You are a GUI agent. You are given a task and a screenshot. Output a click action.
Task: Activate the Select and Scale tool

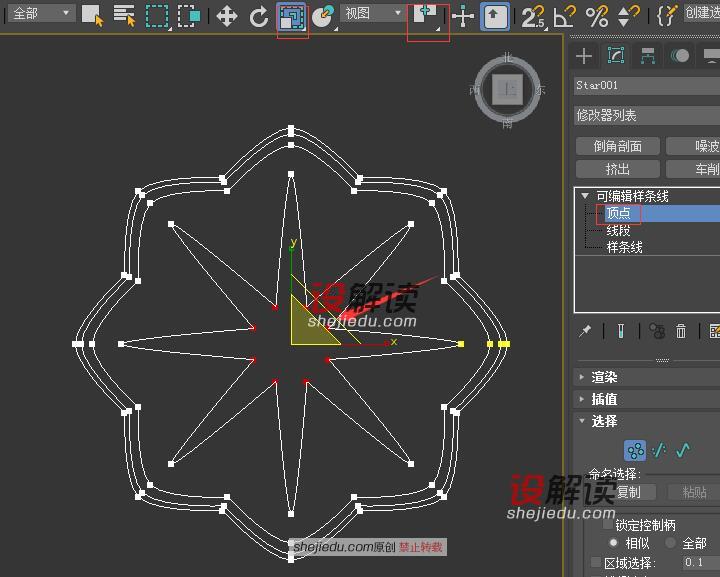coord(292,17)
